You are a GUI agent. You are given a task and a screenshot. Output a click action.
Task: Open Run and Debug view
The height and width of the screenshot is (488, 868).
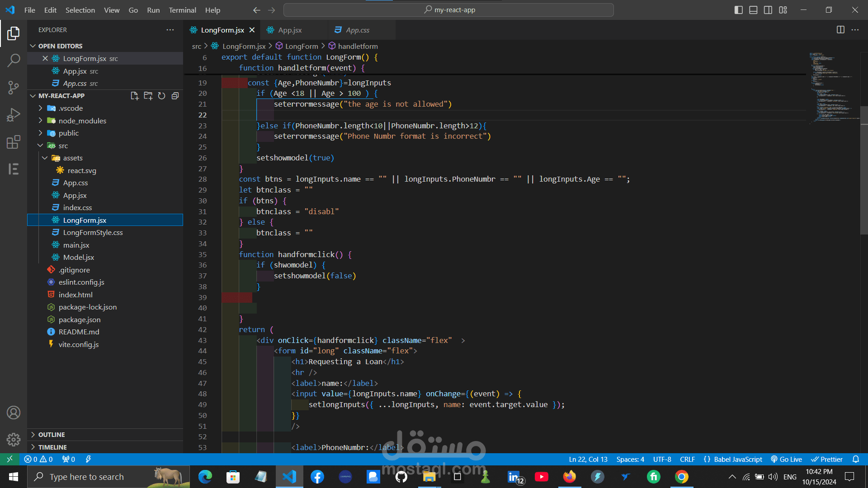click(14, 115)
